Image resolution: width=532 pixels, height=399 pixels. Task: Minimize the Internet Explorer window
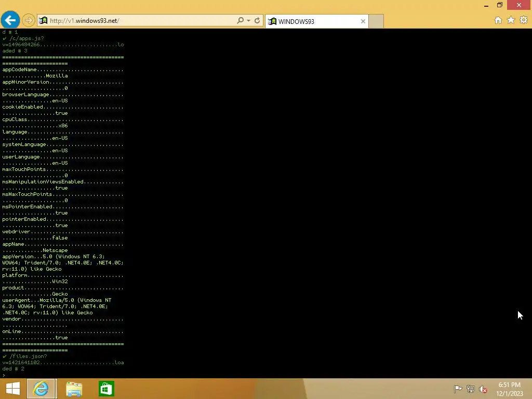486,5
